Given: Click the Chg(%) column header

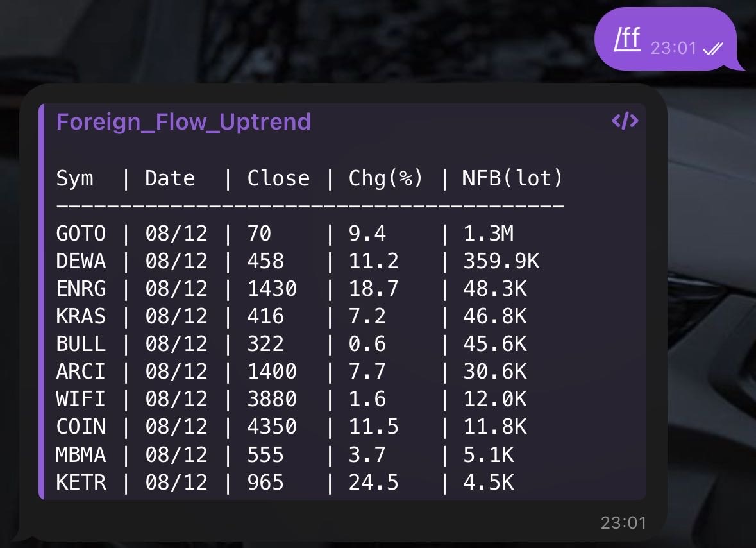Looking at the screenshot, I should coord(386,178).
